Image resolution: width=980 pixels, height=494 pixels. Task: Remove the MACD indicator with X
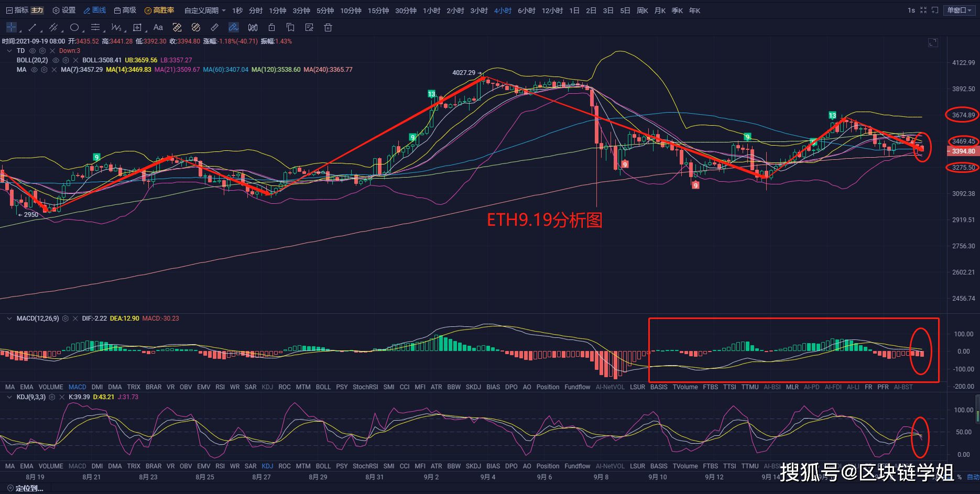tap(75, 319)
